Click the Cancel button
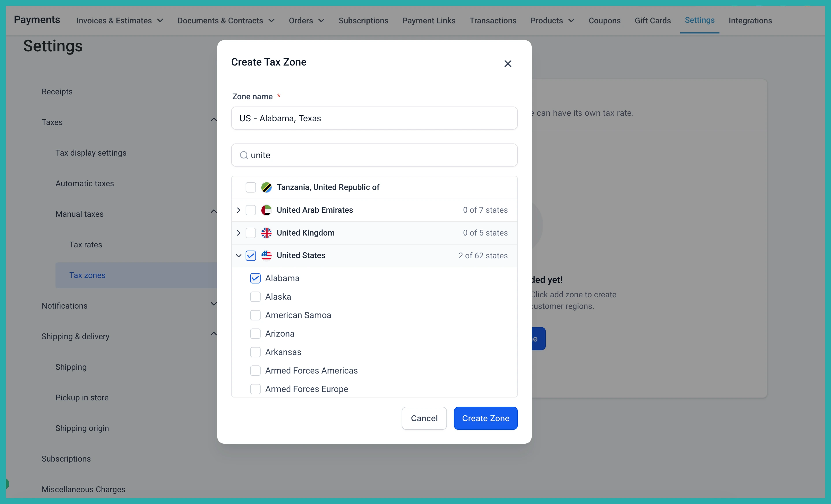This screenshot has width=831, height=504. point(424,418)
